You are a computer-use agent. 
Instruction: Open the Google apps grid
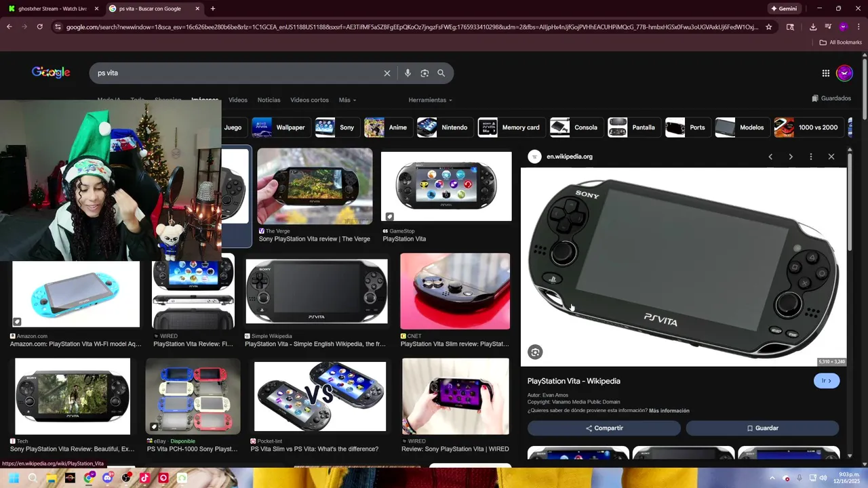click(x=826, y=73)
